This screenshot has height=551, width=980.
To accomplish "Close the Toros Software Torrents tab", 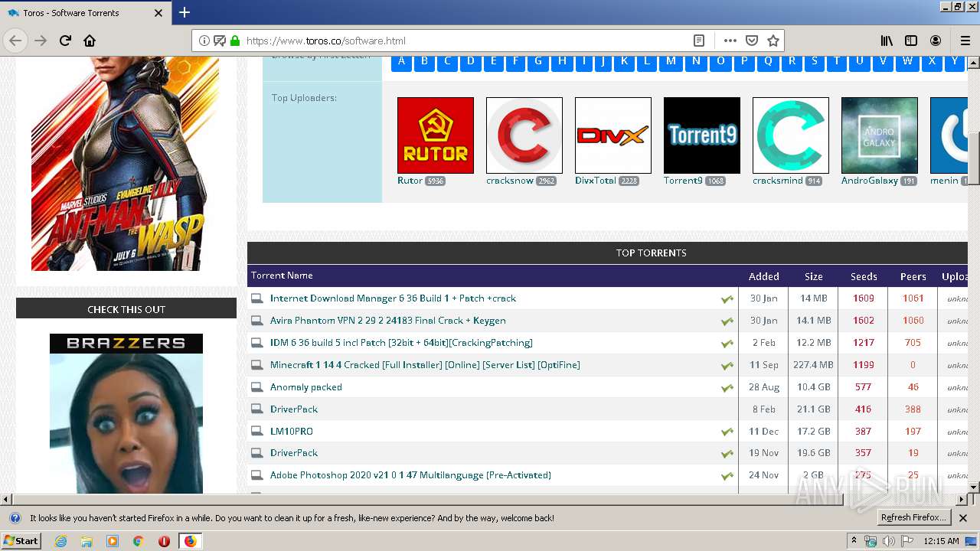I will pyautogui.click(x=158, y=13).
